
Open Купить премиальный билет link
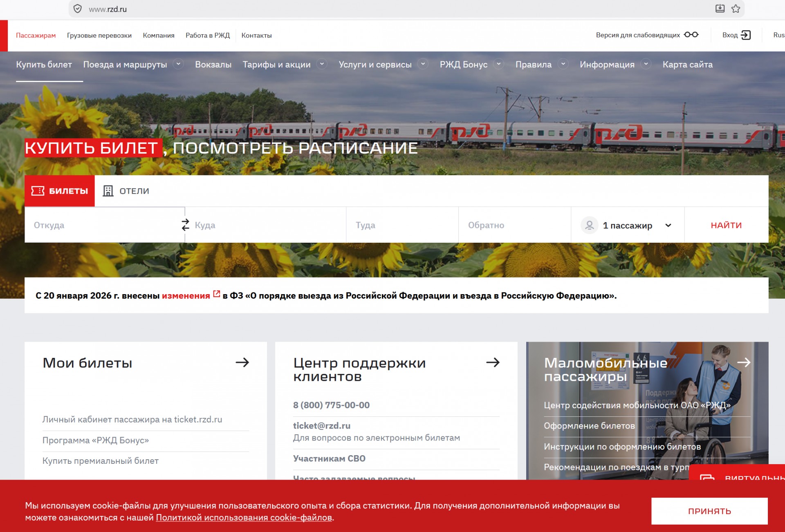101,460
